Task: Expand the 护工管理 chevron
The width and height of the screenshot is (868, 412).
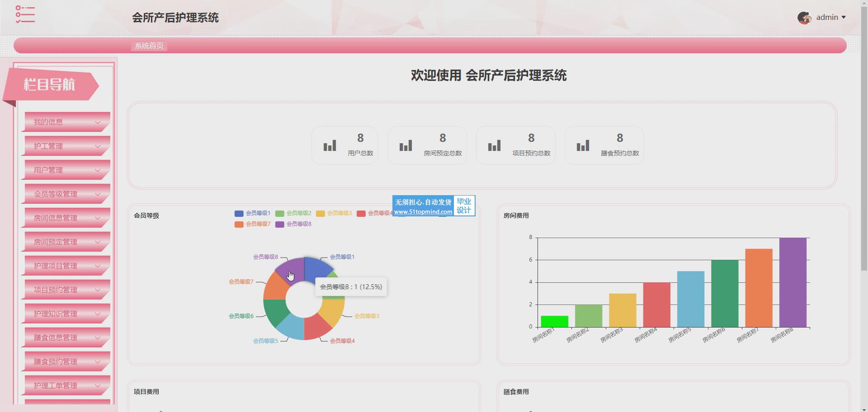Action: tap(97, 146)
